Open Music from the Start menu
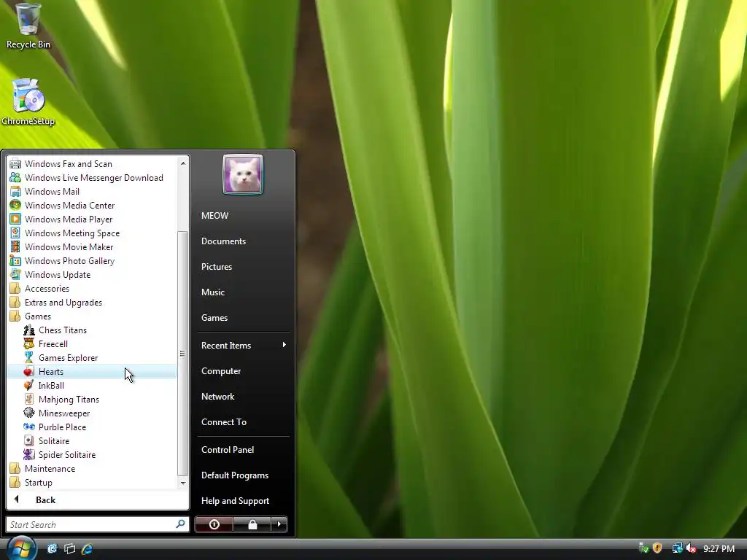This screenshot has width=747, height=560. click(213, 292)
